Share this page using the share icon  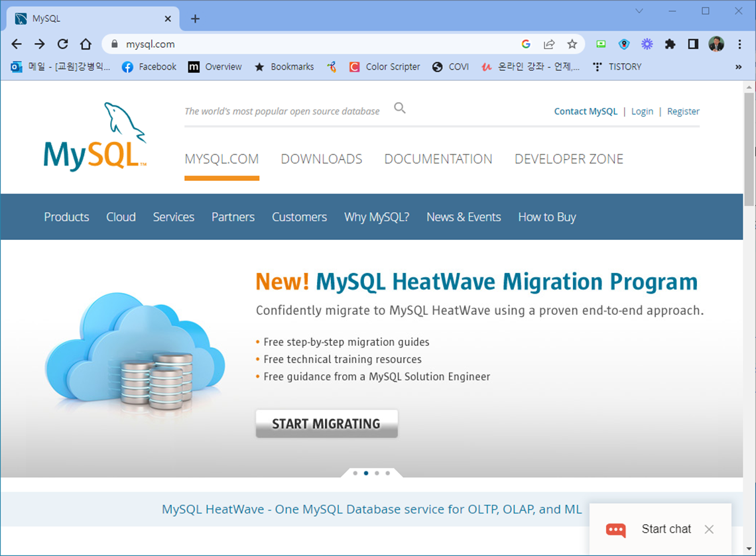[549, 44]
